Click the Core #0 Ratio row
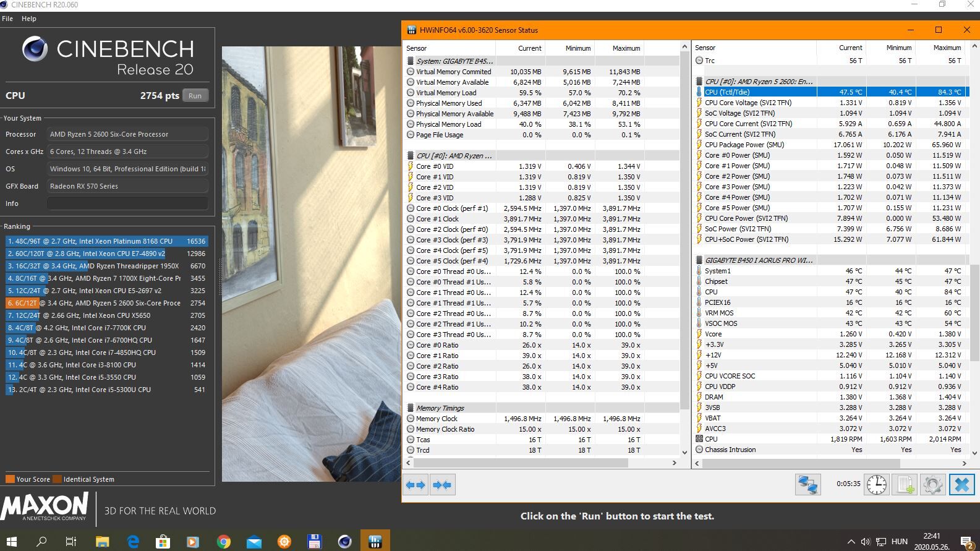 [x=542, y=345]
